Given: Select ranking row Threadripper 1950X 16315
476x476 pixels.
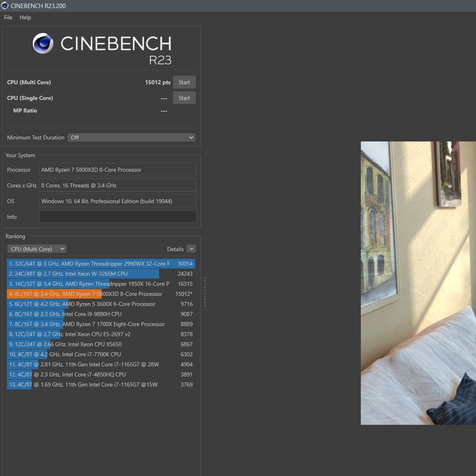Looking at the screenshot, I should [x=101, y=284].
